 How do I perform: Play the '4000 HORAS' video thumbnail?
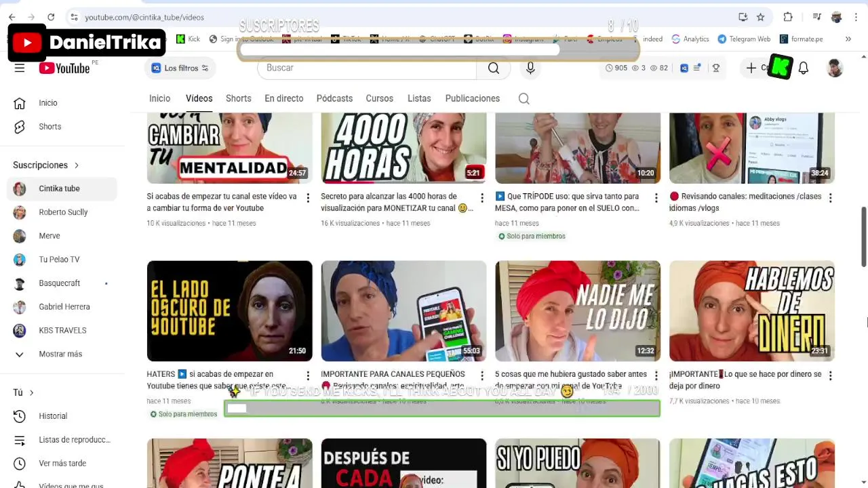[403, 148]
